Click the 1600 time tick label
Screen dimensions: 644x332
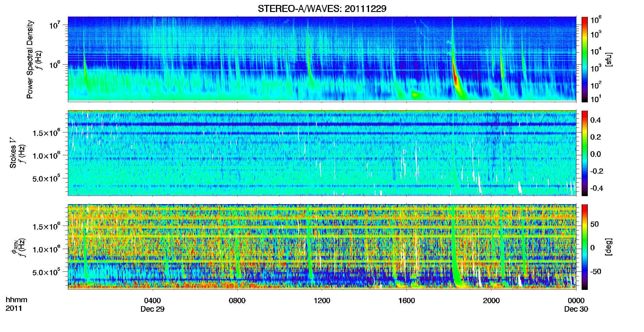pos(406,301)
